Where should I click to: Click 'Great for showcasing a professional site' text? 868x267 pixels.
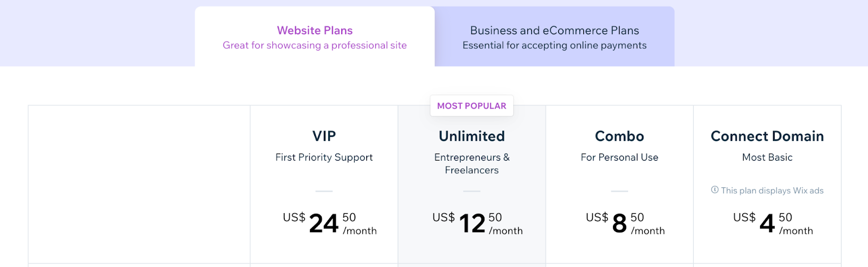point(315,46)
